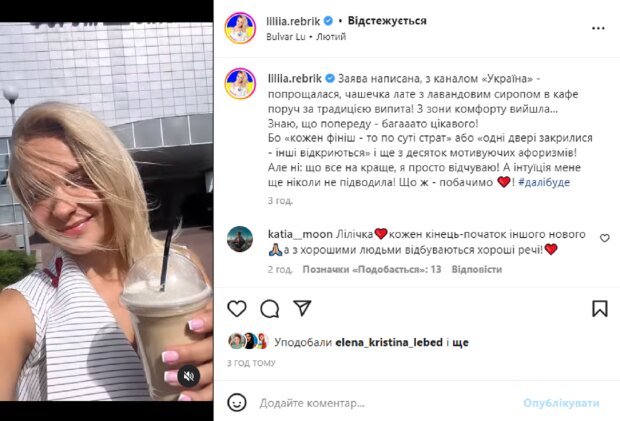This screenshot has height=421, width=620.
Task: Click the Опублікувати post button
Action: point(561,403)
